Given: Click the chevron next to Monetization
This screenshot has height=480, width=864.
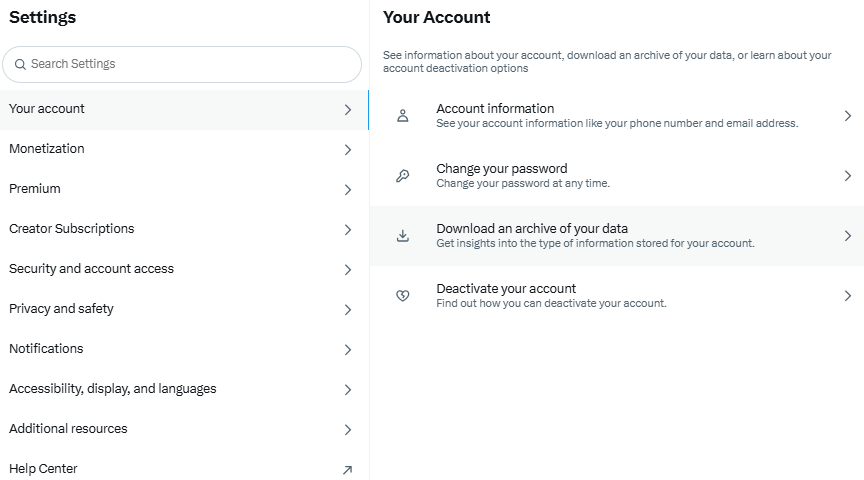Looking at the screenshot, I should pyautogui.click(x=347, y=150).
